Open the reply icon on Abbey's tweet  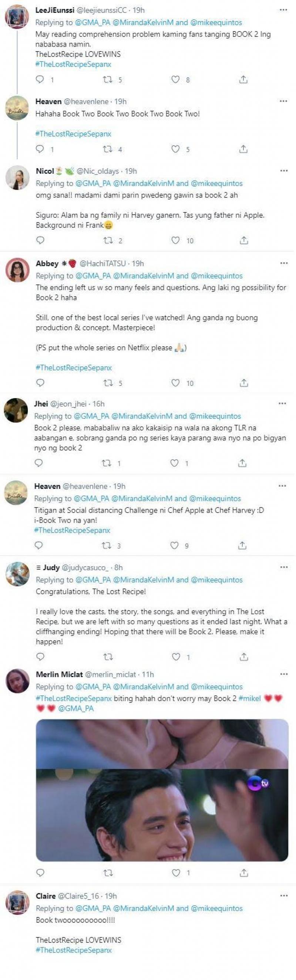point(40,383)
